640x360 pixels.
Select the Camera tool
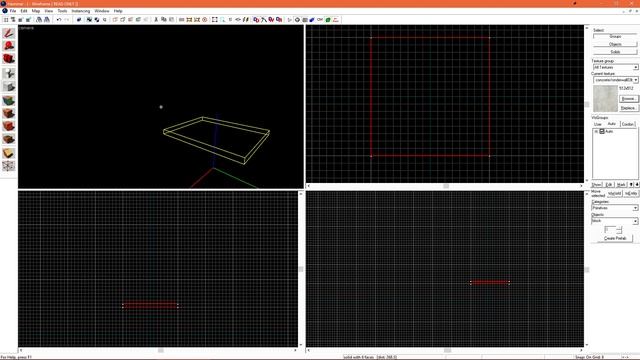(x=9, y=59)
